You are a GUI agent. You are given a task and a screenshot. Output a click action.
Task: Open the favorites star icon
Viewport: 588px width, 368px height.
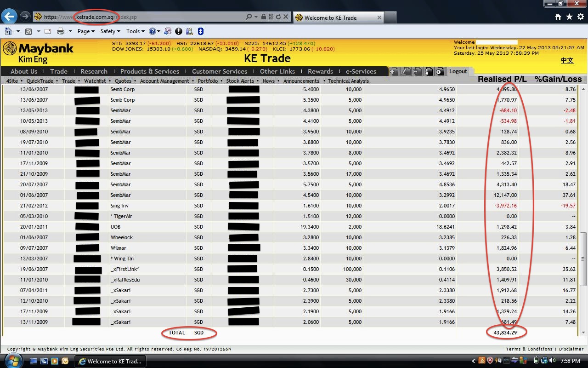click(569, 17)
